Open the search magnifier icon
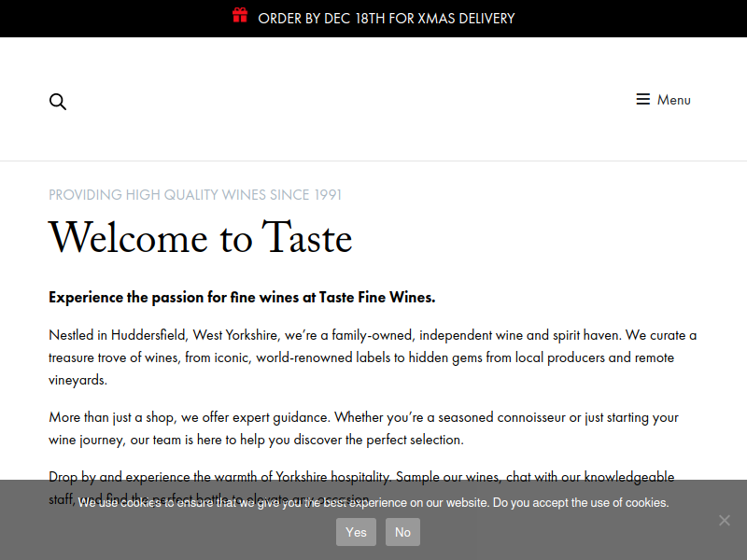This screenshot has width=747, height=560. pyautogui.click(x=58, y=102)
